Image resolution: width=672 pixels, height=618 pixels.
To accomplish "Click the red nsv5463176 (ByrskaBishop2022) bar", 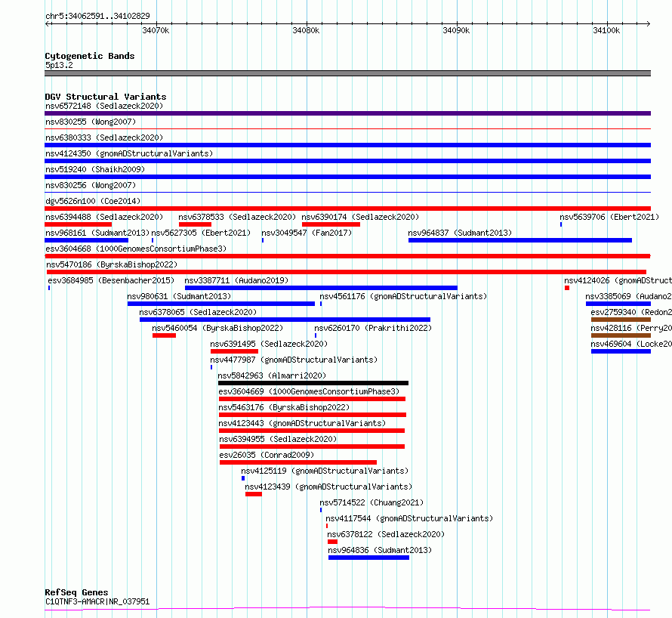I will [313, 415].
